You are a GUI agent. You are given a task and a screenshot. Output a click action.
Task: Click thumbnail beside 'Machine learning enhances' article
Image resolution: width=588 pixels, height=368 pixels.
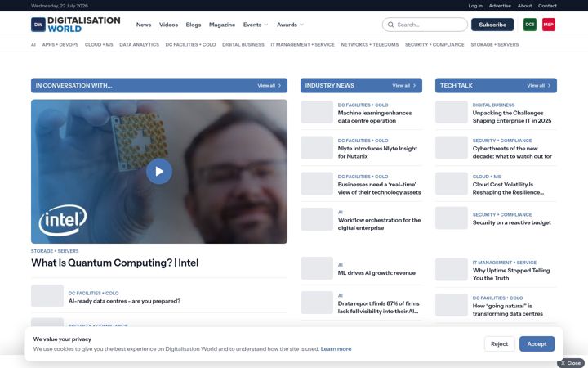(317, 112)
